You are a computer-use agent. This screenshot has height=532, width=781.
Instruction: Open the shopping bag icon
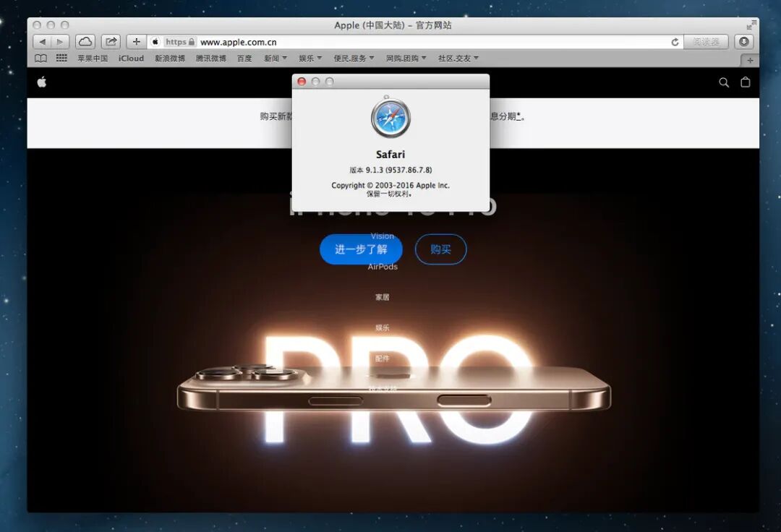745,82
